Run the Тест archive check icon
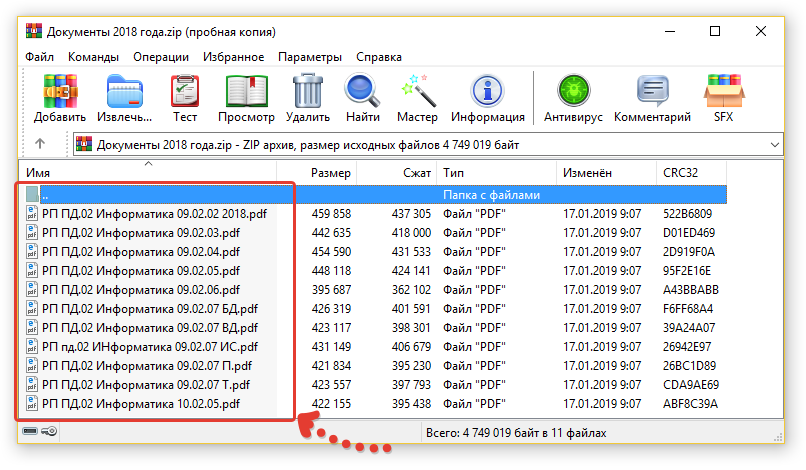 pos(185,91)
